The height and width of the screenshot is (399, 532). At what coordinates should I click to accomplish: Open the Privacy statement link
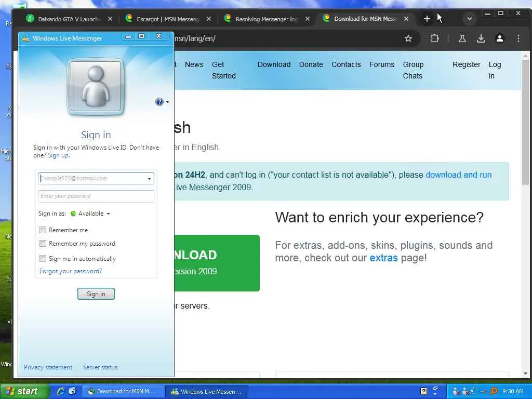pyautogui.click(x=48, y=367)
